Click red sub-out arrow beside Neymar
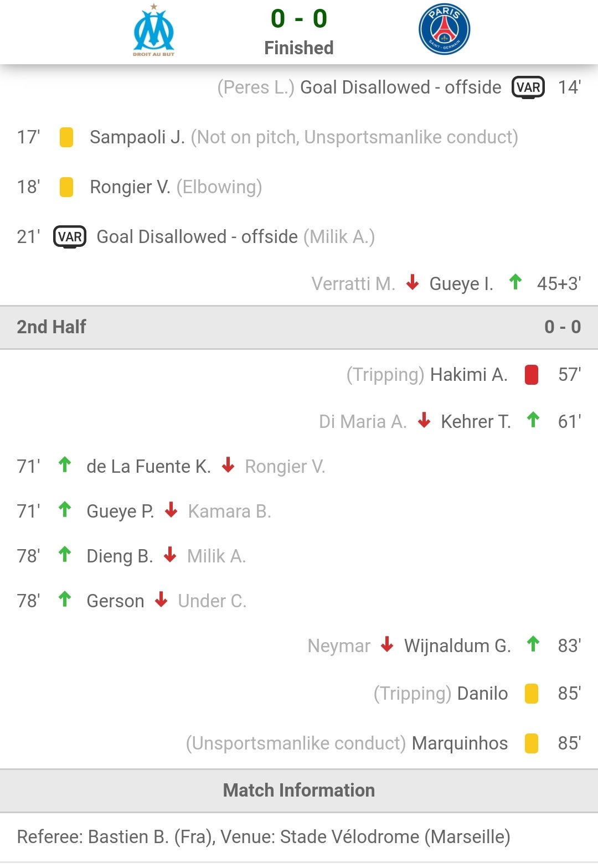Viewport: 598px width, 868px height. click(387, 644)
